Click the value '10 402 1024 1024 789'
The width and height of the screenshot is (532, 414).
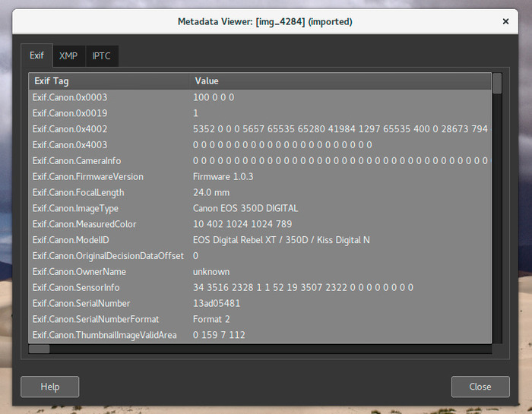click(242, 224)
